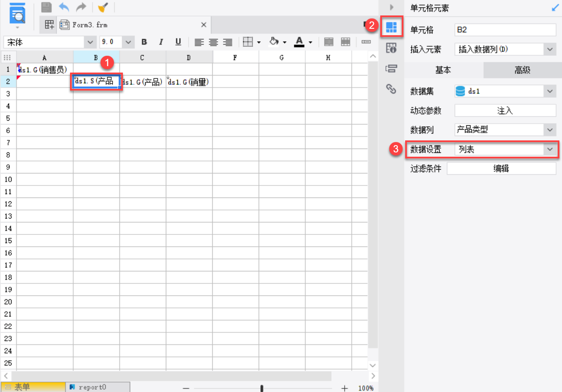Viewport: 562px width, 392px height.
Task: Switch to the Form3.frm tab
Action: [134, 25]
